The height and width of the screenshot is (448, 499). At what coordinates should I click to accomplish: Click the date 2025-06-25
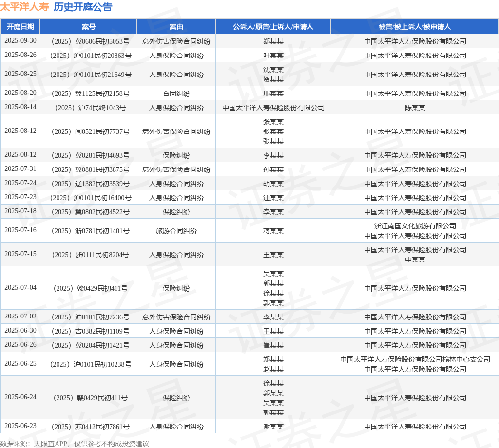click(x=20, y=363)
